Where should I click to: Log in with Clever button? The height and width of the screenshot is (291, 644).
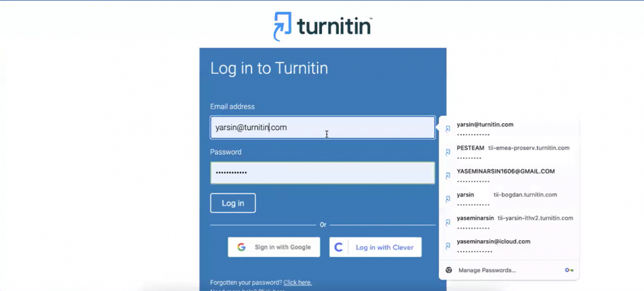click(375, 247)
